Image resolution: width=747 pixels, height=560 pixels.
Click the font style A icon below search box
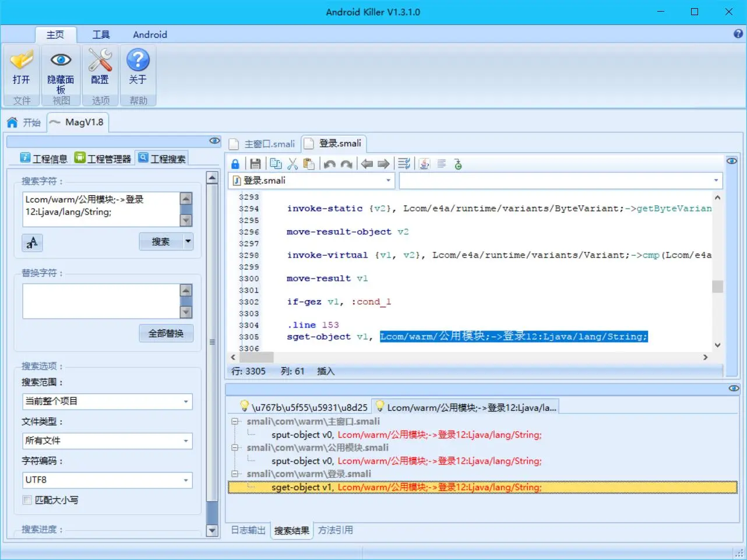pos(32,242)
